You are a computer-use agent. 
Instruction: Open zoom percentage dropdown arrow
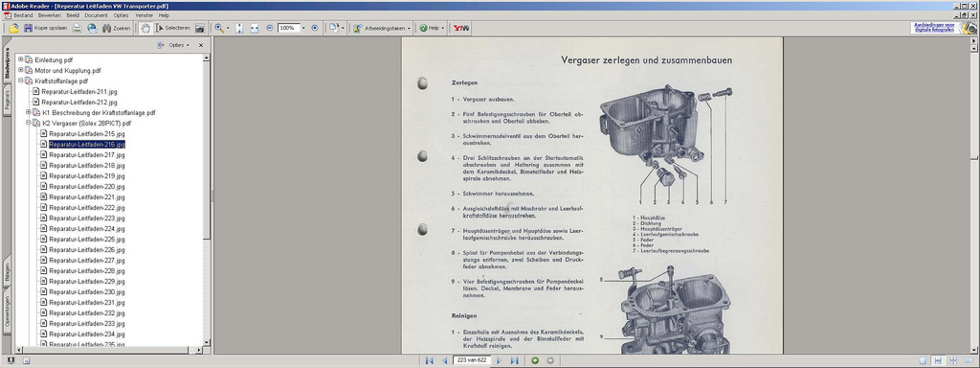303,28
